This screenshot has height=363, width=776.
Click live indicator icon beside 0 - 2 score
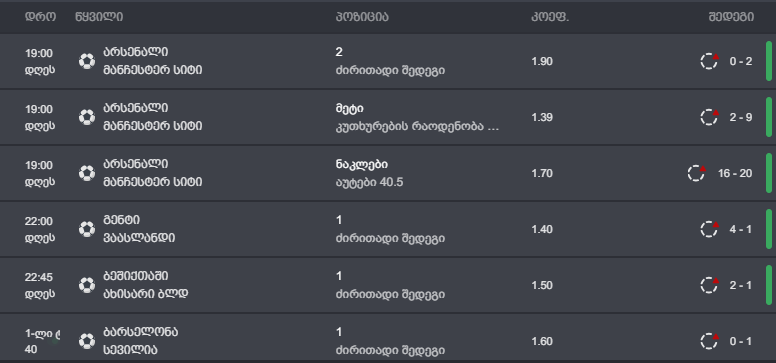pos(710,61)
